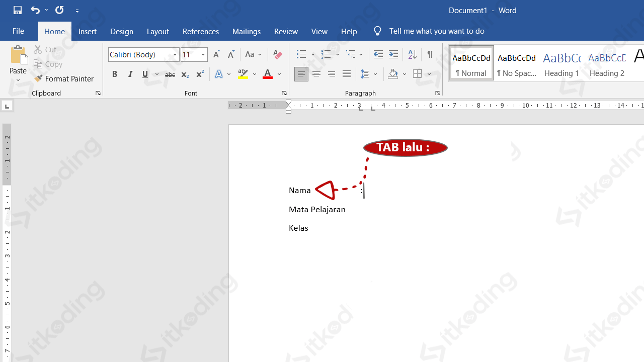Expand the Borders dropdown arrow
The height and width of the screenshot is (362, 644).
click(430, 74)
